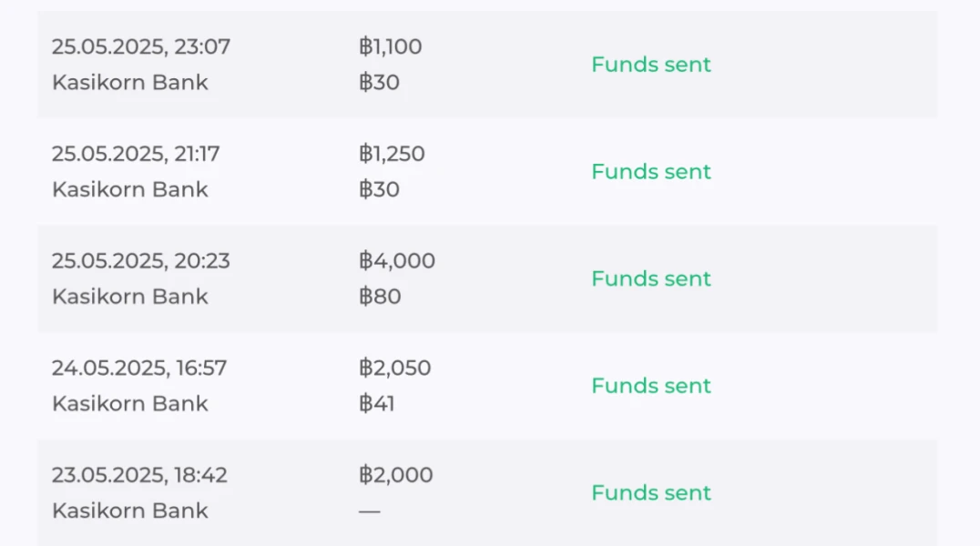Click Funds sent status for ฿4,000 transaction
Viewport: 980px width, 546px height.
click(x=650, y=278)
